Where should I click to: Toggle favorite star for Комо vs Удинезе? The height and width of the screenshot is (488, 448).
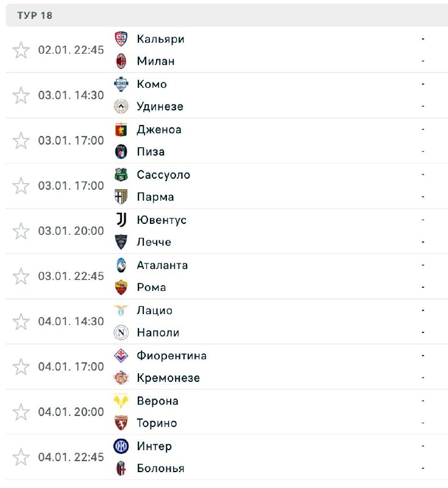pyautogui.click(x=21, y=95)
